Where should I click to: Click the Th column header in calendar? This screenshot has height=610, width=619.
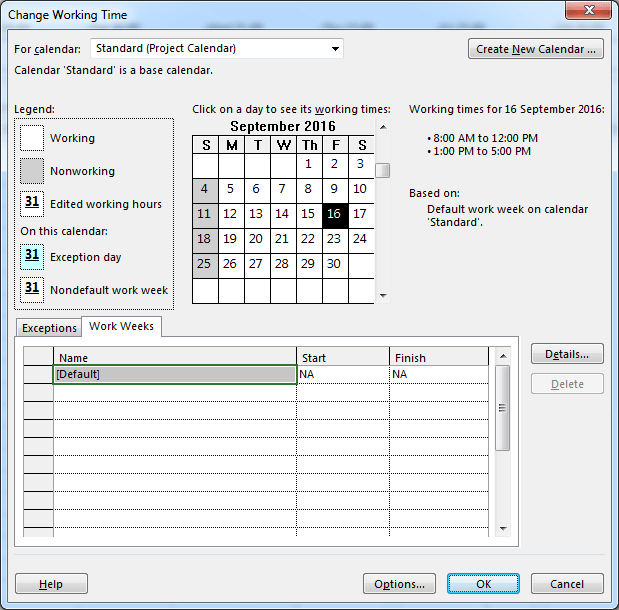(308, 145)
